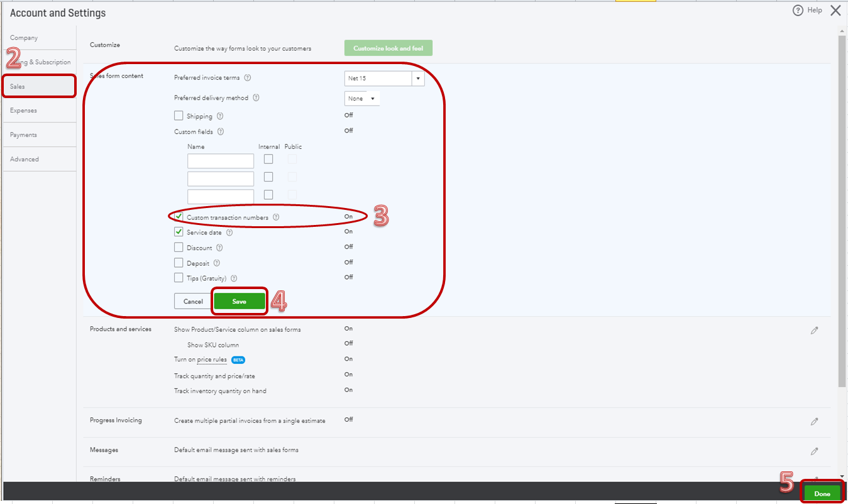
Task: Open help tooltip for Preferred invoice terms
Action: click(x=247, y=78)
